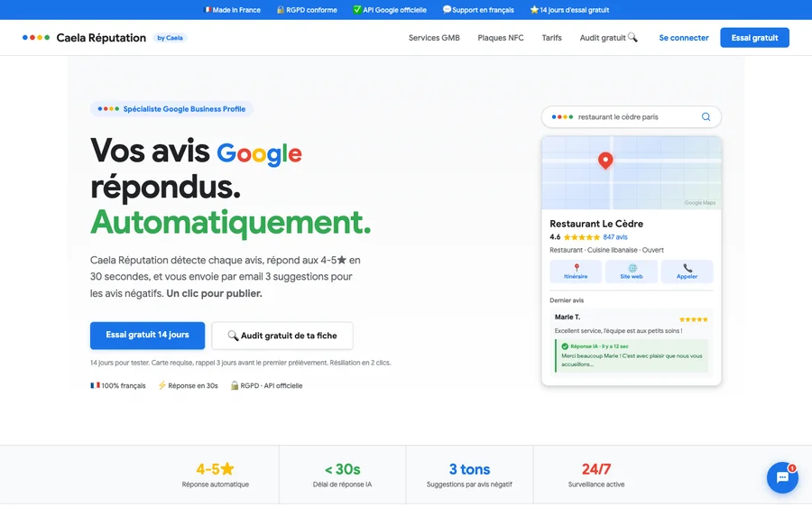The image size is (812, 507).
Task: Click Audit gratuit de ta fiche button
Action: click(282, 336)
